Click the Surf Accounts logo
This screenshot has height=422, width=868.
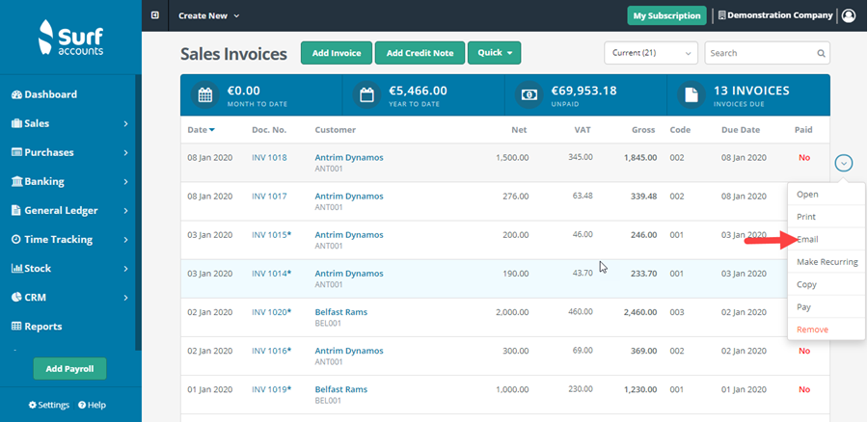70,40
